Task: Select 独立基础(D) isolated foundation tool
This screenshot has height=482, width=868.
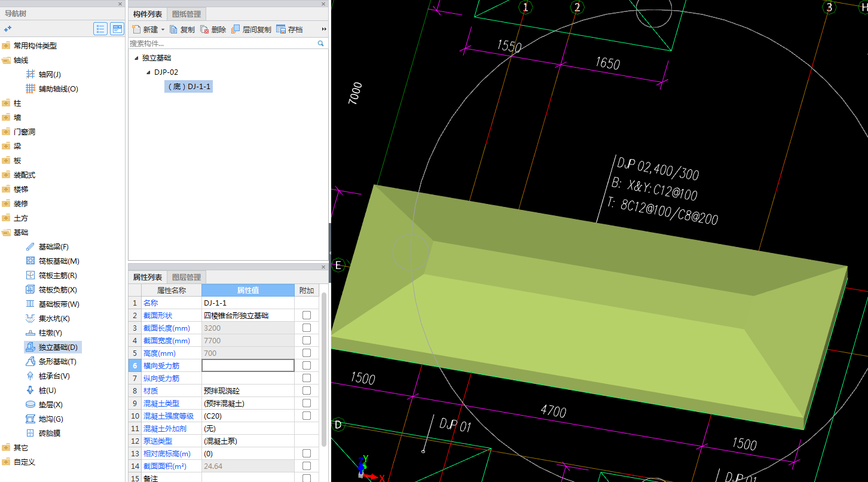Action: point(53,347)
